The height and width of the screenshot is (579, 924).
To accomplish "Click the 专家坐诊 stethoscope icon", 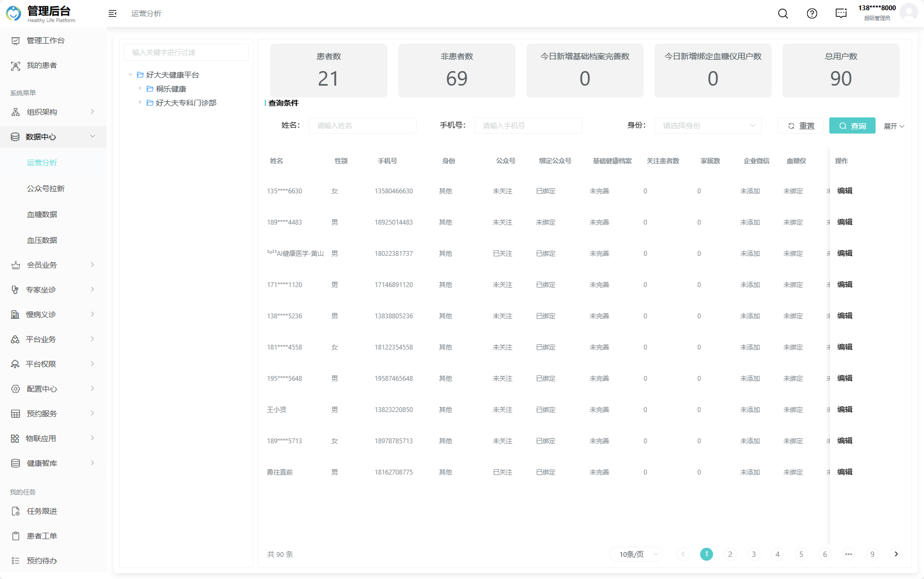I will 15,290.
